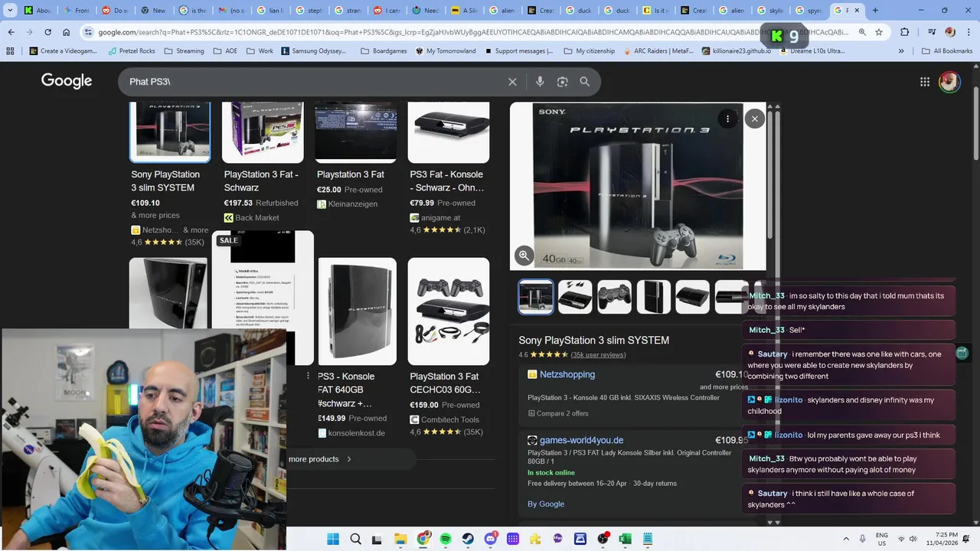Open File Explorer from the taskbar

(400, 539)
